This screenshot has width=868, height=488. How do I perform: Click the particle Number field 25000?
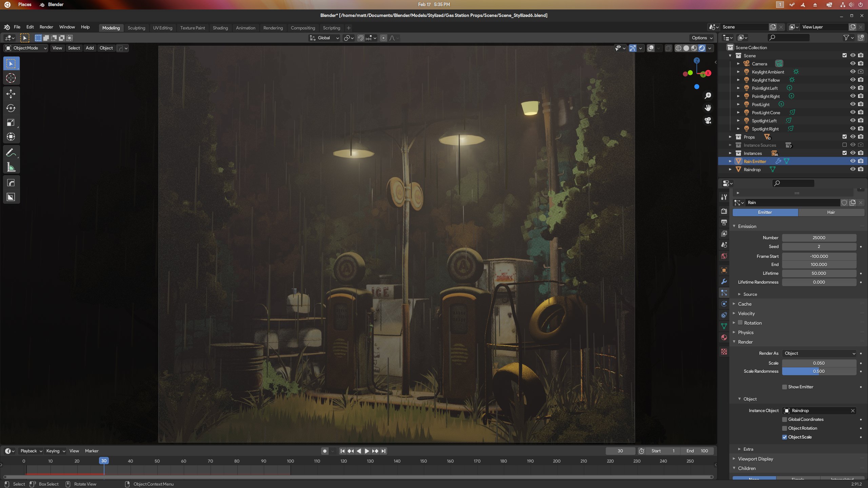pyautogui.click(x=819, y=238)
